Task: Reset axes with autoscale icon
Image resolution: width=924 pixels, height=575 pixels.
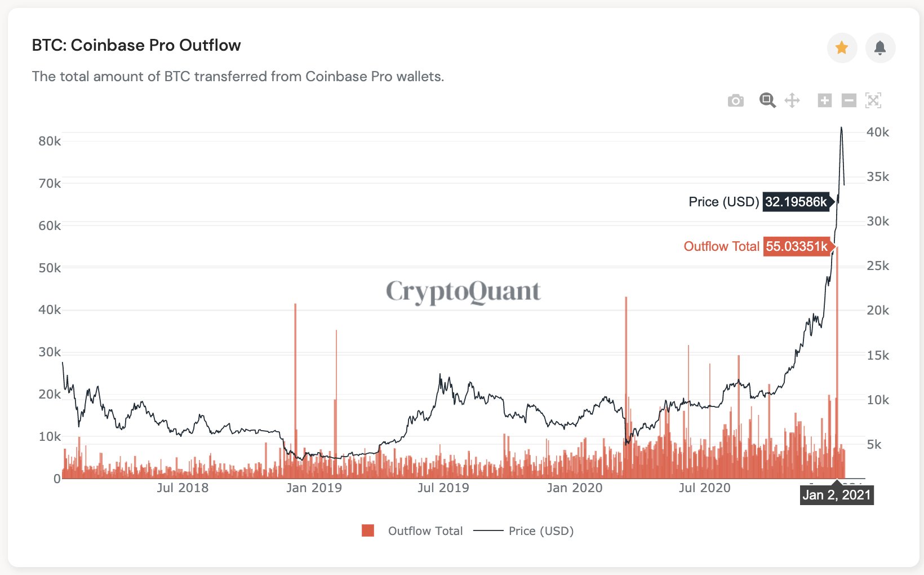Action: 873,101
